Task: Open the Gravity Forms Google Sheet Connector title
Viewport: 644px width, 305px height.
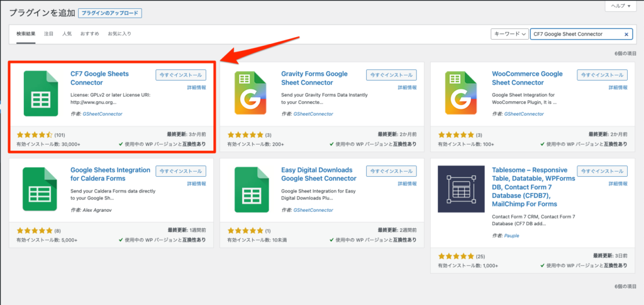Action: tap(314, 78)
